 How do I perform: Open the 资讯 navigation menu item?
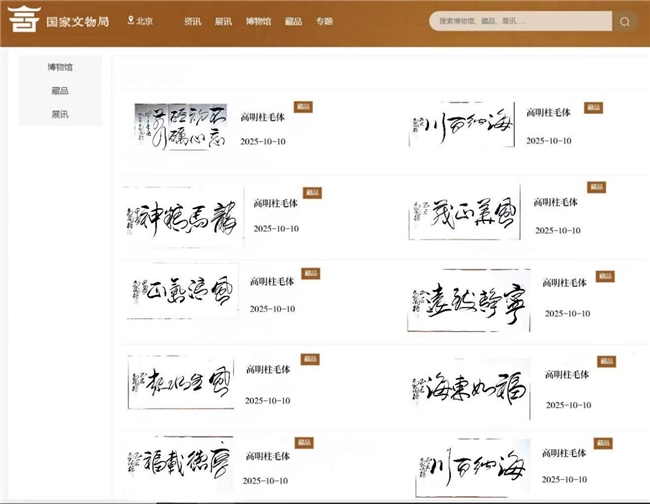click(192, 21)
